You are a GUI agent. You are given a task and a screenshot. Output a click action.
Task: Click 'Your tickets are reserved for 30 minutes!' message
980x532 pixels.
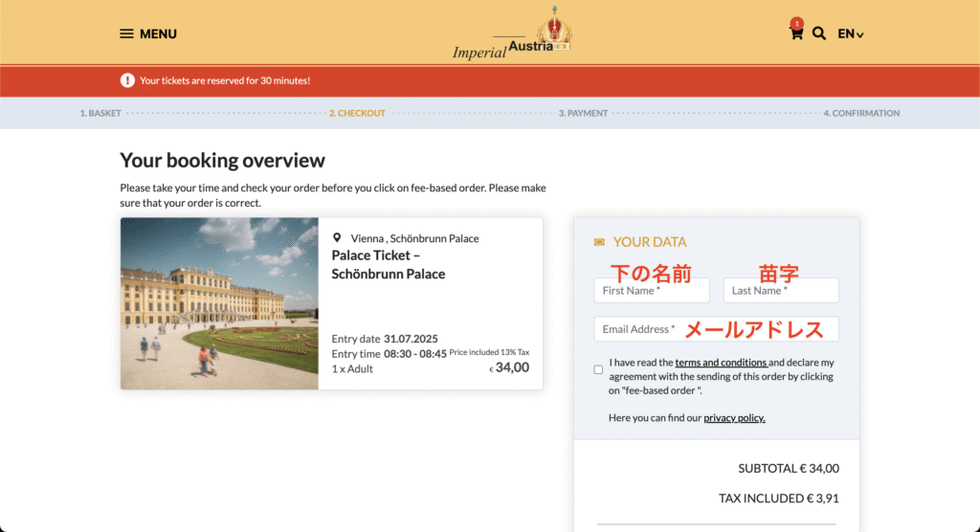pyautogui.click(x=225, y=80)
